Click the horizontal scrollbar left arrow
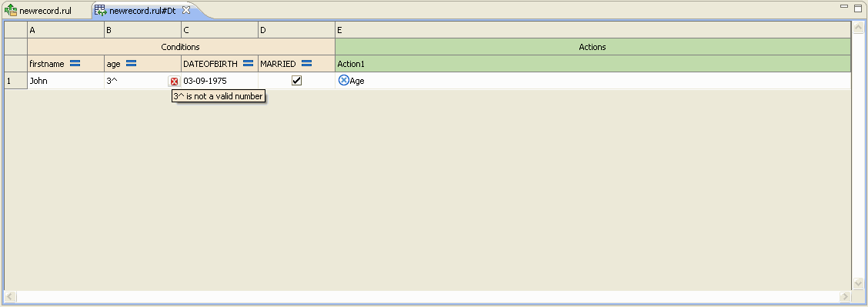 (x=10, y=296)
